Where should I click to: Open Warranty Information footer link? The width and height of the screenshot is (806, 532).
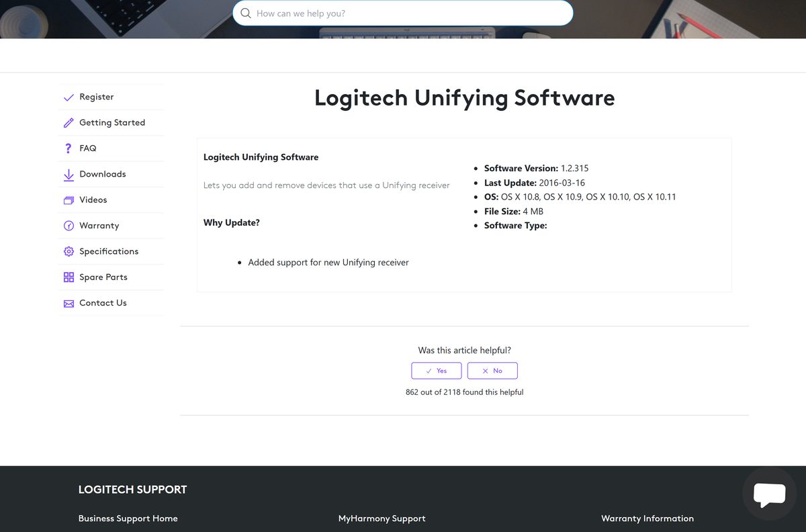point(647,519)
